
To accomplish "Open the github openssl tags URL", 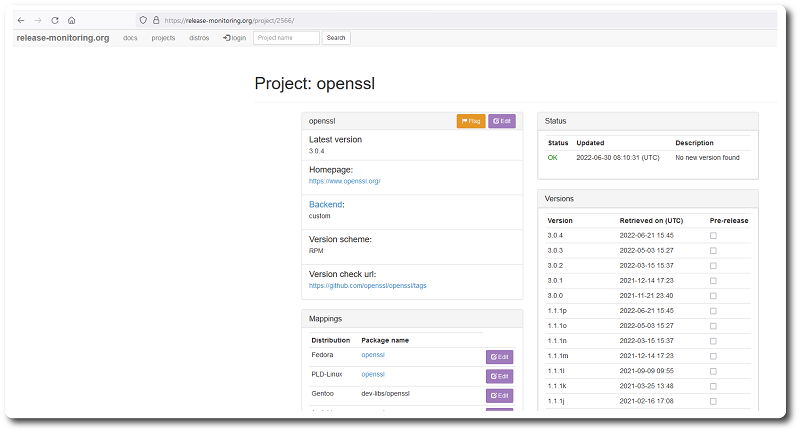I will (367, 286).
